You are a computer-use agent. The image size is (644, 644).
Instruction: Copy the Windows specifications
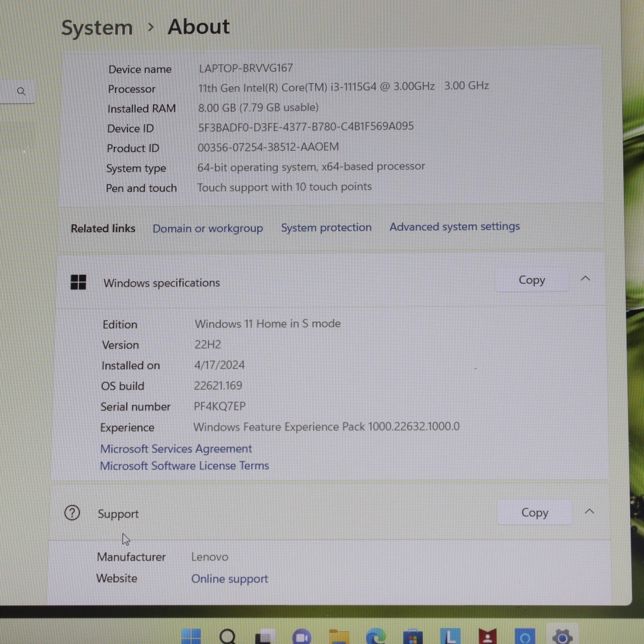[x=532, y=280]
